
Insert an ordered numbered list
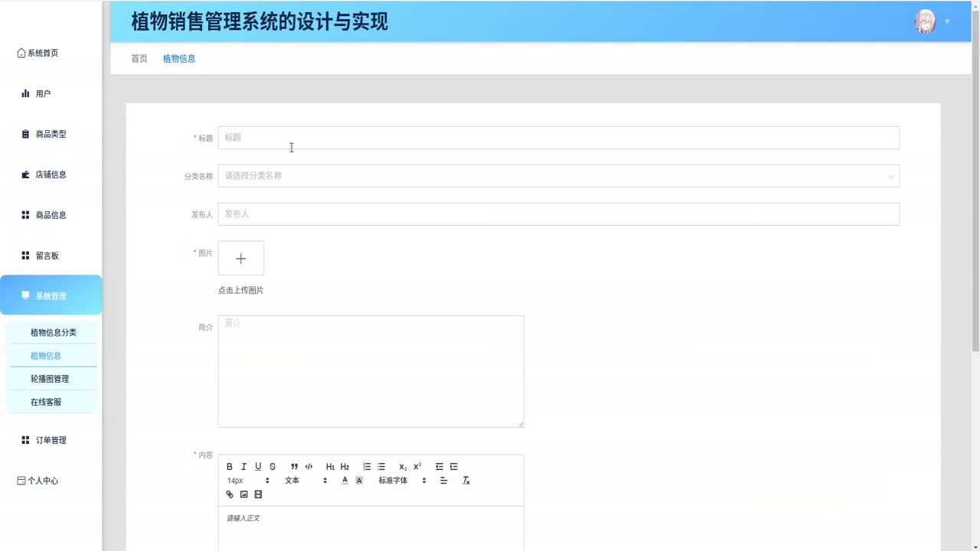click(367, 467)
